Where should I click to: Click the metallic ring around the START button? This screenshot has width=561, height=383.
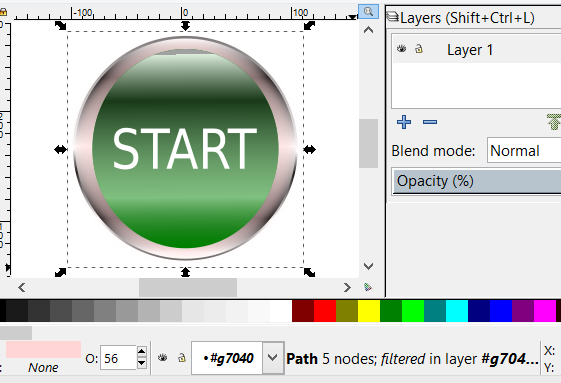click(x=83, y=149)
